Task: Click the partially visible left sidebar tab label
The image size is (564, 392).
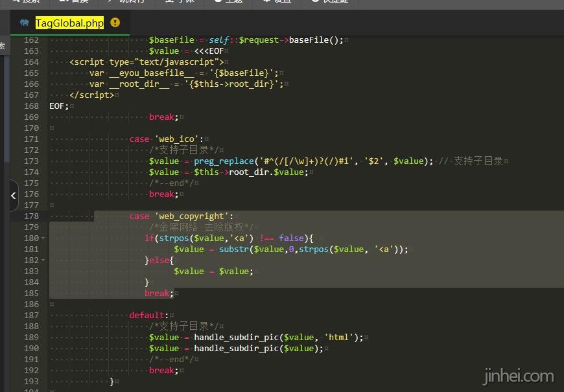Action: pos(3,46)
